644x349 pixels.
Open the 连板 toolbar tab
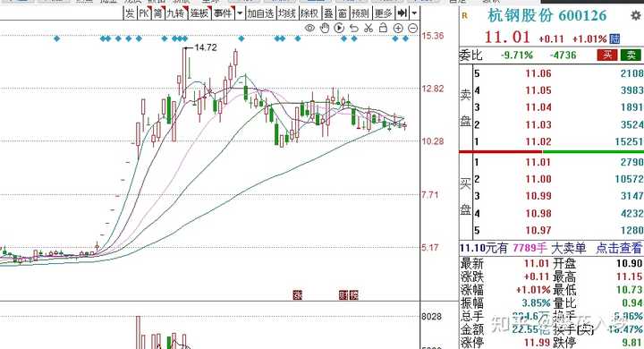point(199,13)
